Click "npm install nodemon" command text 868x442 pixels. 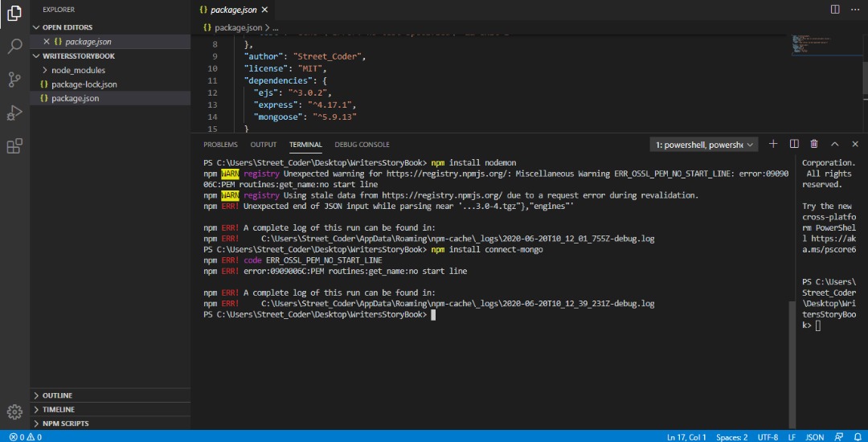point(474,162)
